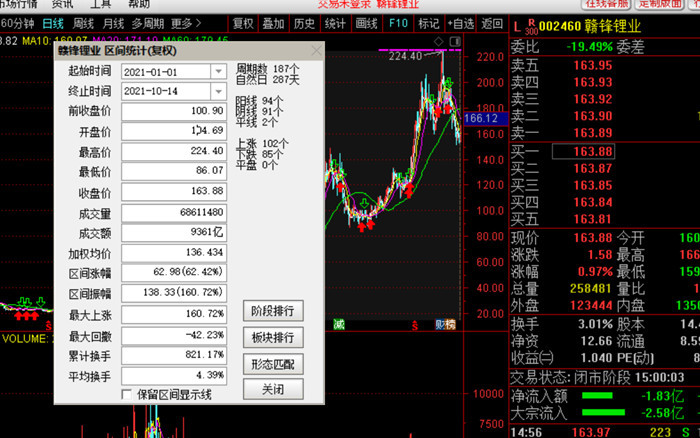Click the red $ marker on the chart

[x=416, y=324]
